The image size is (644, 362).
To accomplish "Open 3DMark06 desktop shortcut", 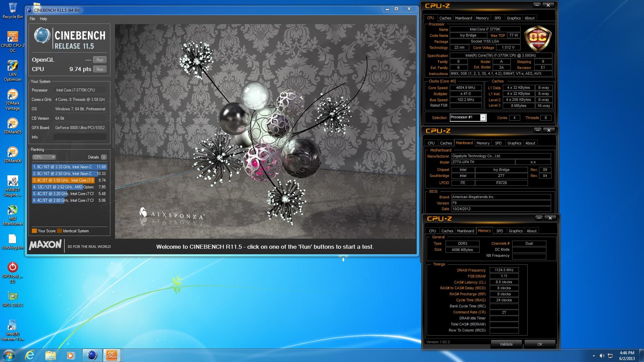I will tap(12, 155).
